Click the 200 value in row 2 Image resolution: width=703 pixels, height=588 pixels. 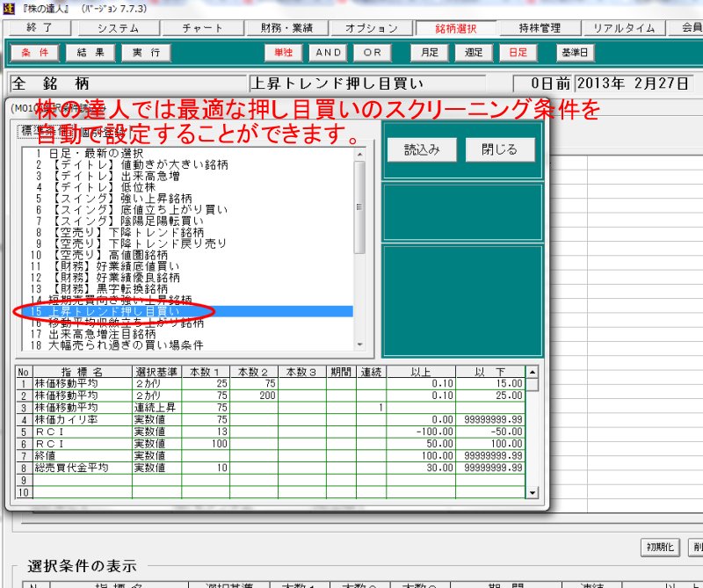tap(254, 396)
